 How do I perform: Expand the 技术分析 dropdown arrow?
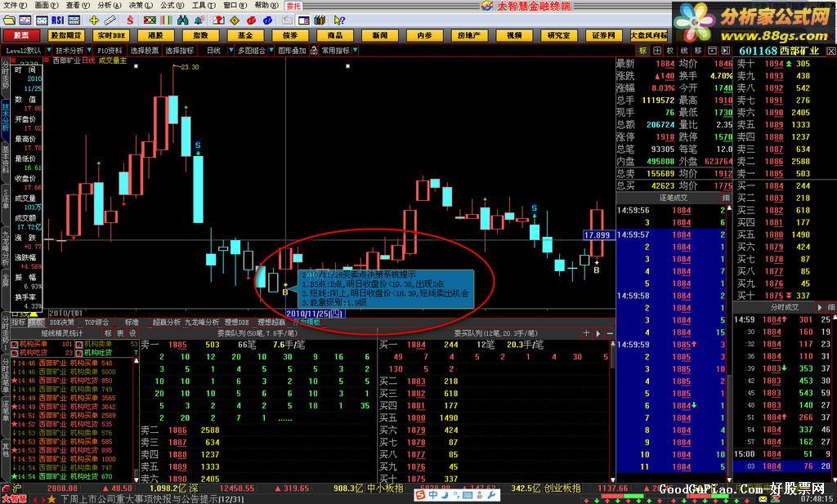[88, 51]
